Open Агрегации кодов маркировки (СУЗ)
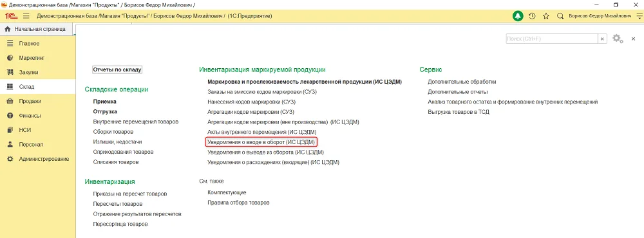Viewport: 644px width, 238px height. pyautogui.click(x=251, y=112)
